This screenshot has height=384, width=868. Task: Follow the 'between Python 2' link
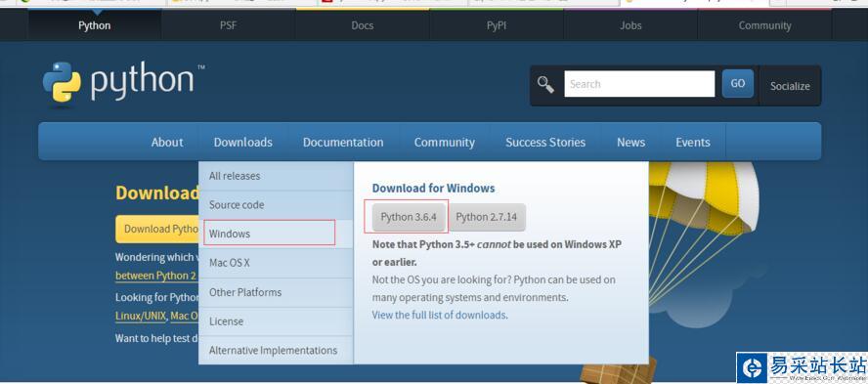click(x=155, y=276)
